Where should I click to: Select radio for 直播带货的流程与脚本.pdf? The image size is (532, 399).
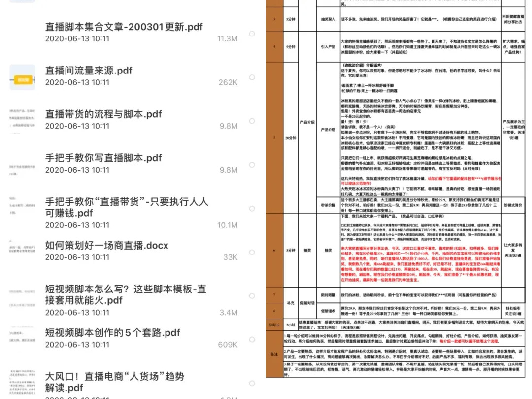tap(252, 121)
